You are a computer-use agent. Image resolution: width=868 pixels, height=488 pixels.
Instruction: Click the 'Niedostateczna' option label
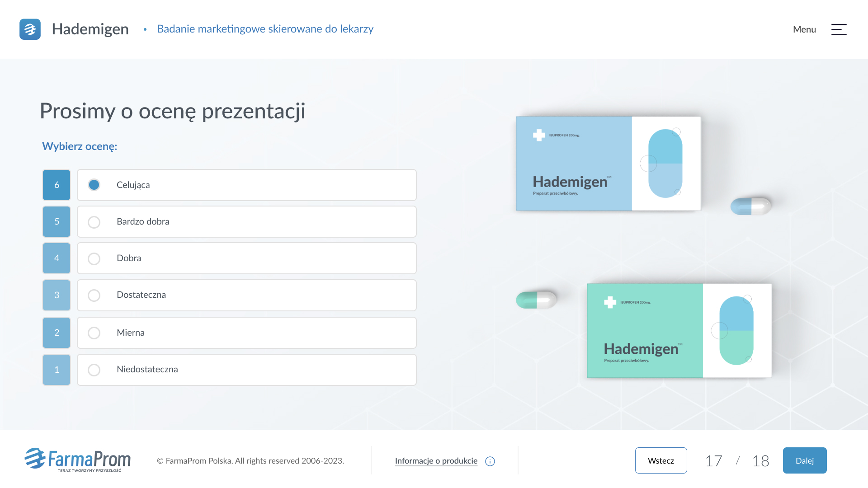[147, 369]
